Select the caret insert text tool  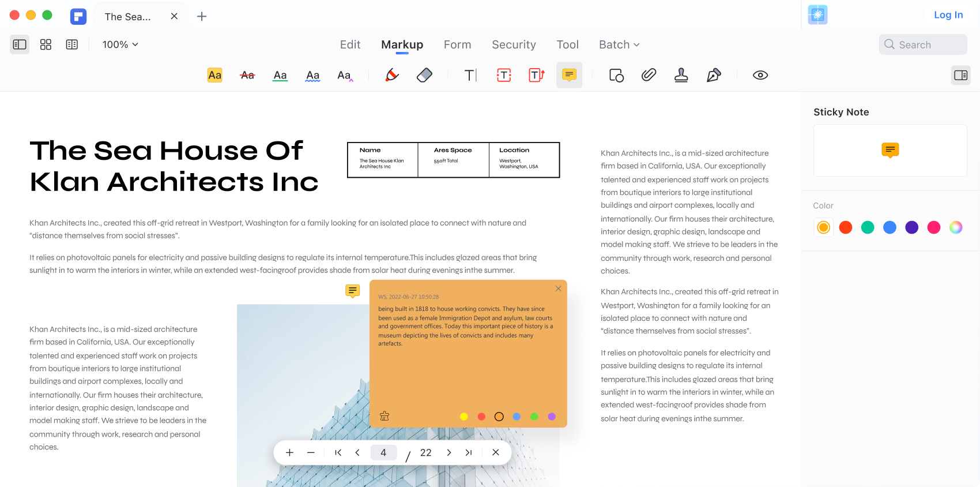point(345,75)
